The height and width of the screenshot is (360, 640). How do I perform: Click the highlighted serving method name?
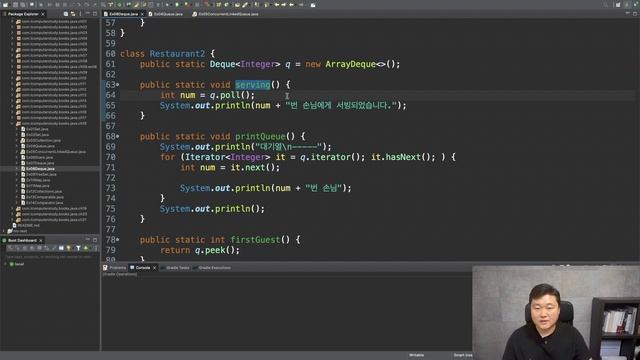[253, 84]
